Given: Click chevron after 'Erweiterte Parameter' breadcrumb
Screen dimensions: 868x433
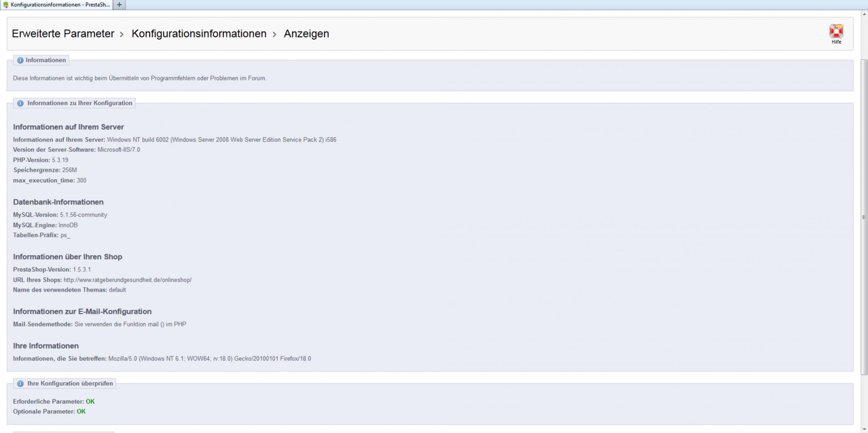Looking at the screenshot, I should tap(122, 34).
